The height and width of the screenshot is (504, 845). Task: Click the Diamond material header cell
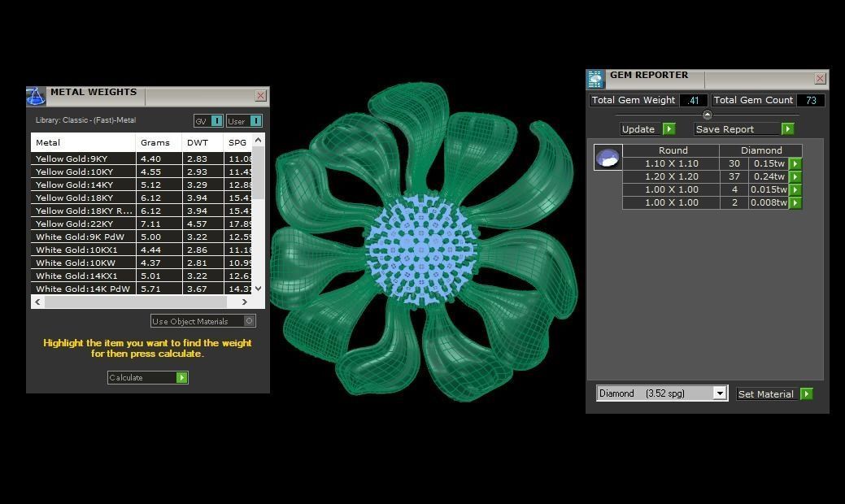[761, 150]
